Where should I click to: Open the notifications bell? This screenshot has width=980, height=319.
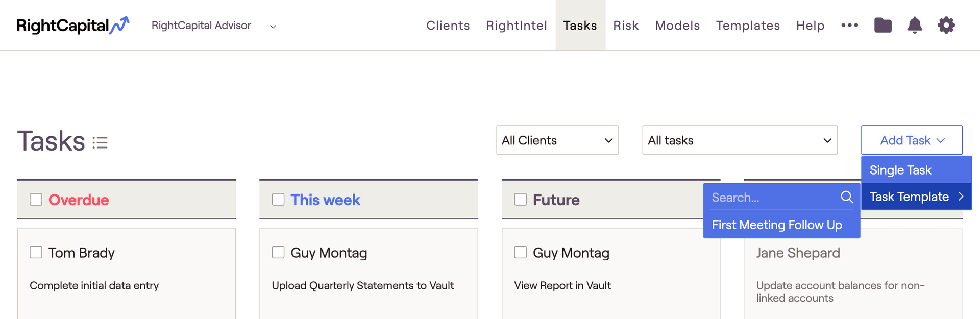tap(915, 25)
